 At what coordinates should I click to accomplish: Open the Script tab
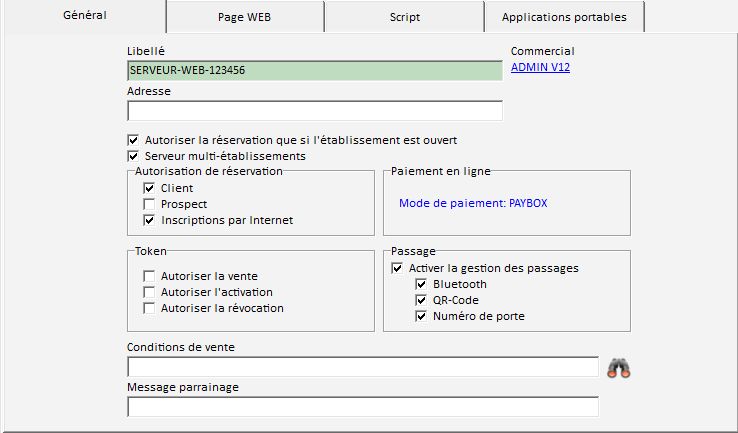[404, 17]
